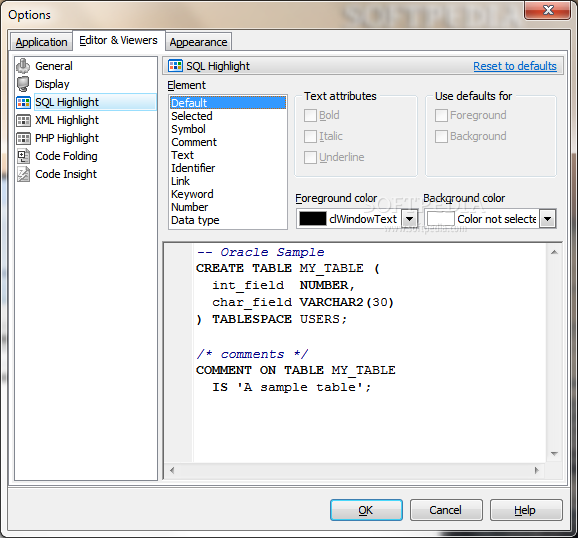This screenshot has height=538, width=578.
Task: Click the Cancel button
Action: pyautogui.click(x=446, y=510)
